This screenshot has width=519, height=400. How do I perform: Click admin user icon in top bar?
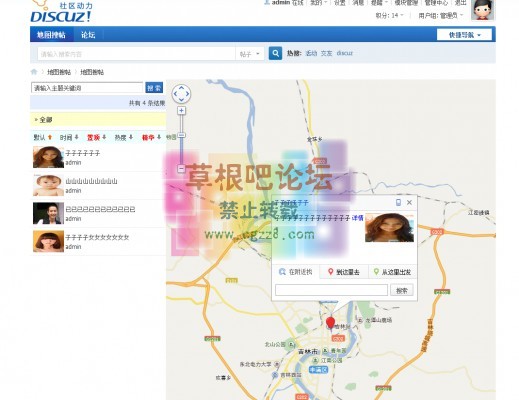pyautogui.click(x=267, y=3)
